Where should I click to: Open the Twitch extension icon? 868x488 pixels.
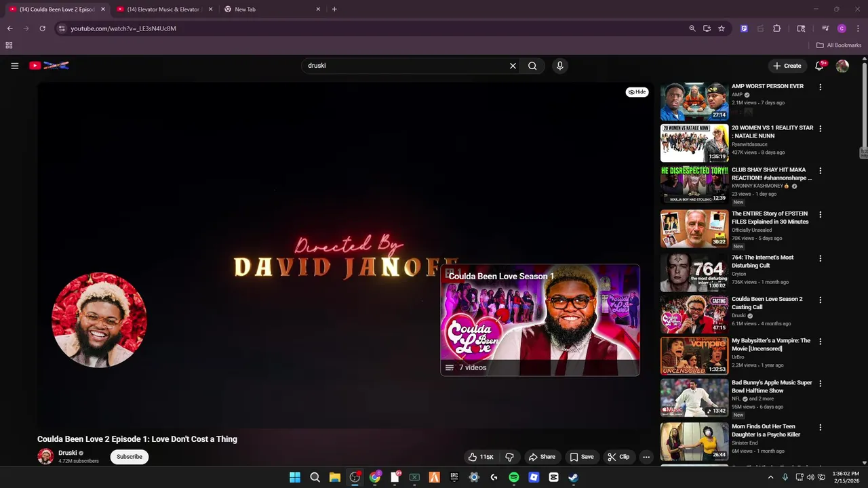[744, 28]
